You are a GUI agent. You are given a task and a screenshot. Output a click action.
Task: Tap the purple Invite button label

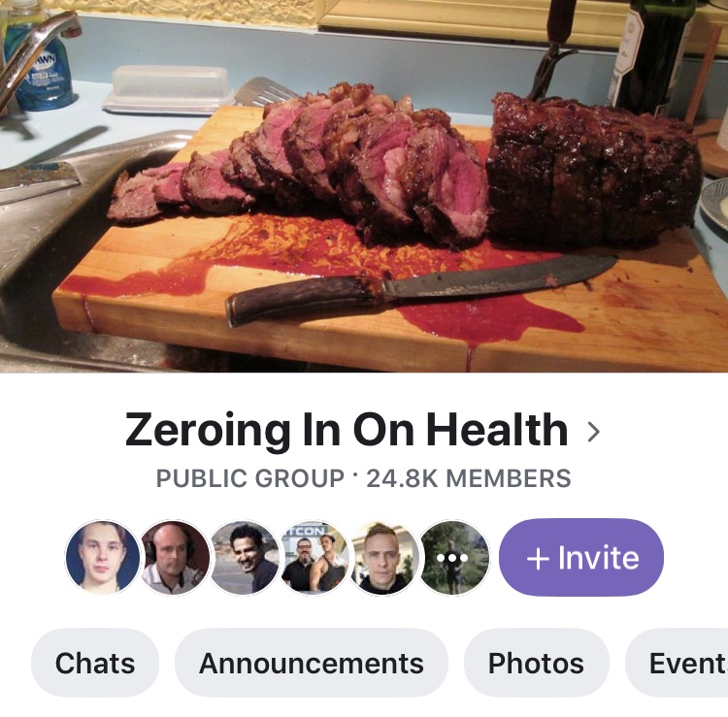599,558
